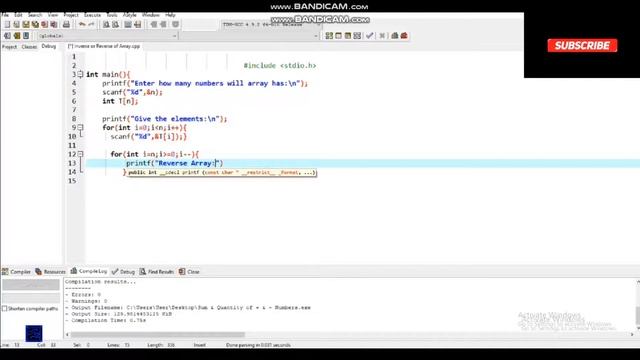
Task: Open the Edit menu
Action: click(18, 15)
